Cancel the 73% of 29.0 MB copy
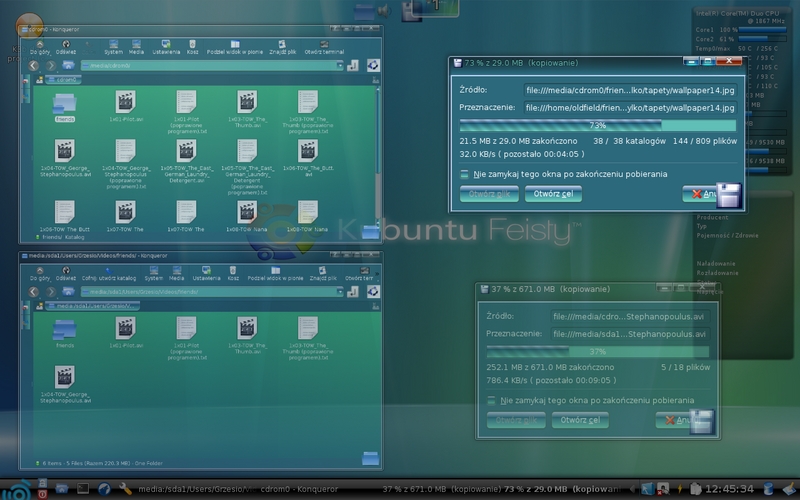800x500 pixels. [x=704, y=194]
